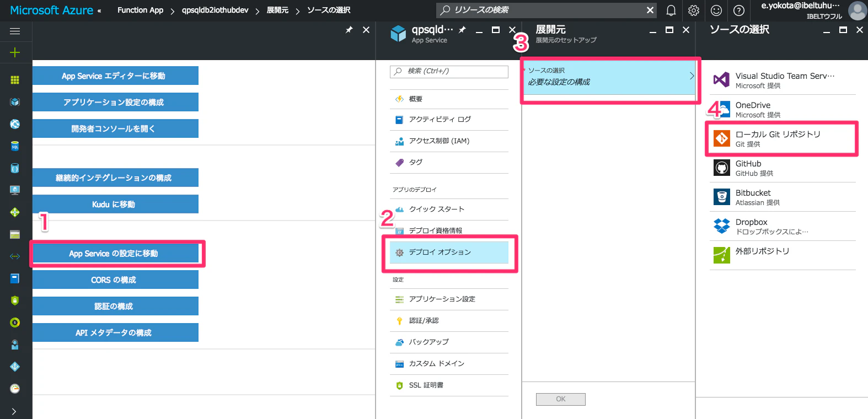868x419 pixels.
Task: Click the green plus New icon
Action: 15,52
